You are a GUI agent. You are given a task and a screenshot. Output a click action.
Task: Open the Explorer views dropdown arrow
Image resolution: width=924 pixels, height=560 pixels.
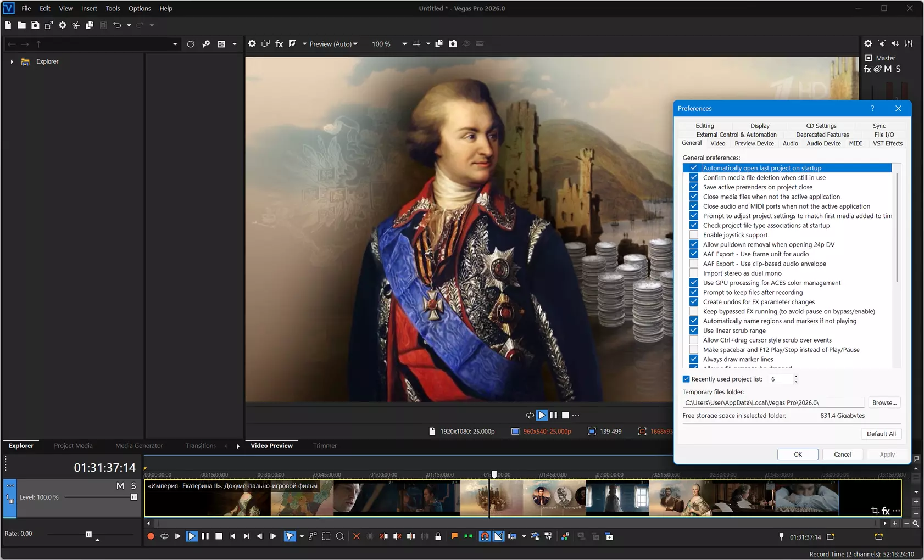pos(235,44)
